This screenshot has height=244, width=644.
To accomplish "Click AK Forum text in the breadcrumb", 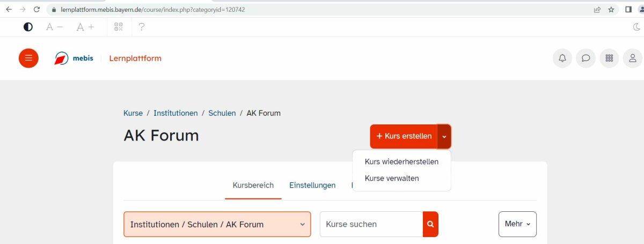I will 264,113.
